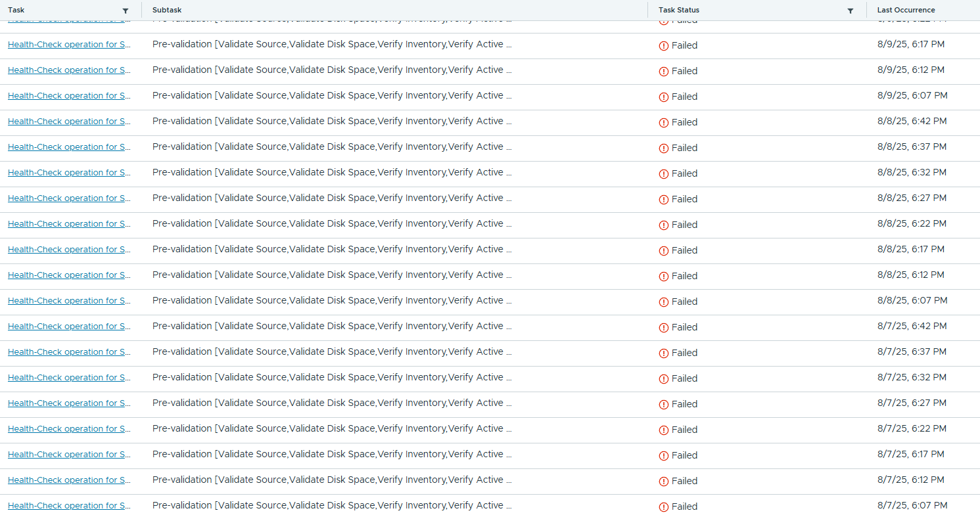
Task: Click the Failed status icon for 8/7/25, 6:22 PM
Action: pos(664,430)
